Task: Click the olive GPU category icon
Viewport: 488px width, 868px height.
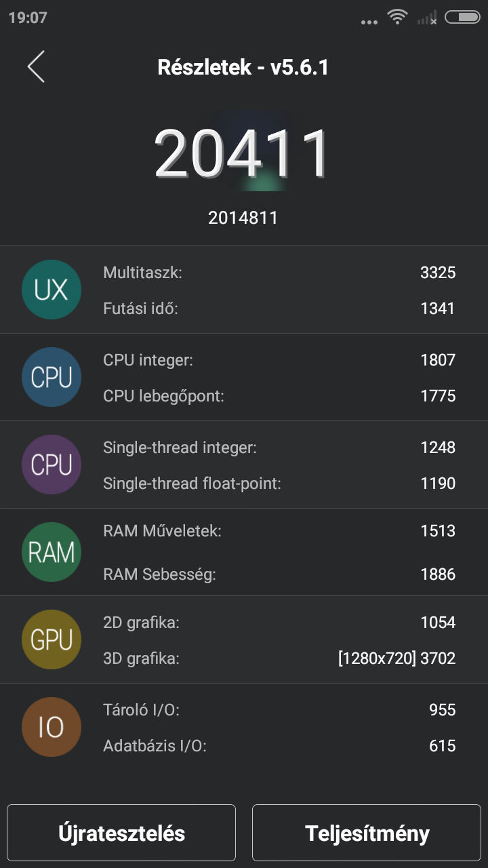Action: 52,640
